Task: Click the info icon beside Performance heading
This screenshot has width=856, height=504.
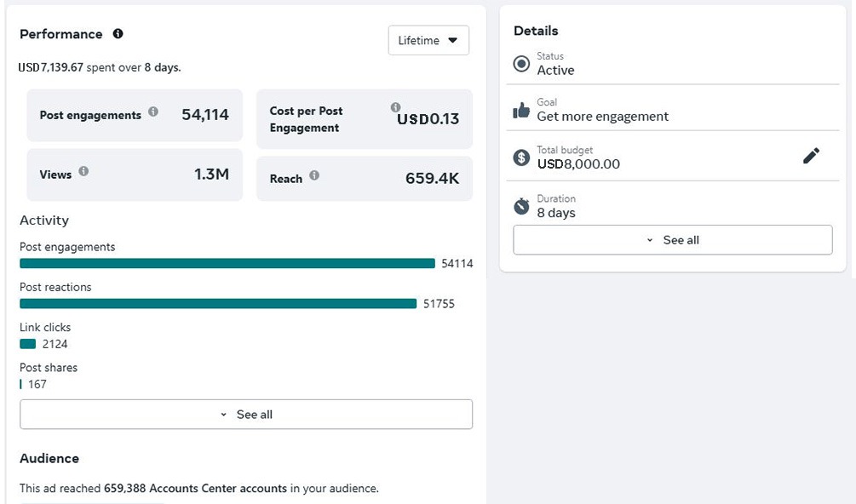Action: (118, 34)
